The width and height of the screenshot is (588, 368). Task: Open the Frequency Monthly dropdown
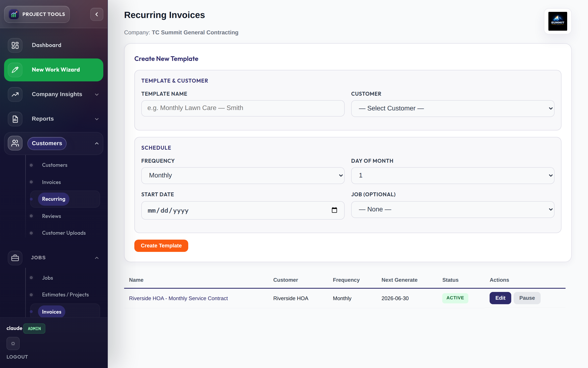point(243,175)
